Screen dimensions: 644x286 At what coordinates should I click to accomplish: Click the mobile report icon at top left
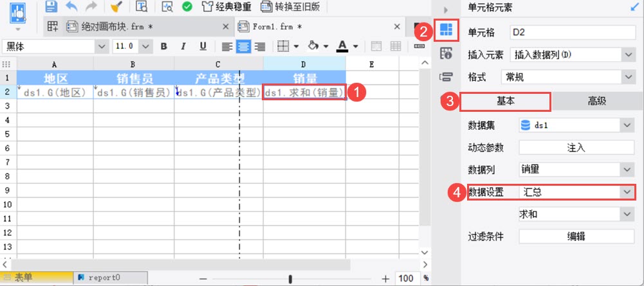pos(17,13)
